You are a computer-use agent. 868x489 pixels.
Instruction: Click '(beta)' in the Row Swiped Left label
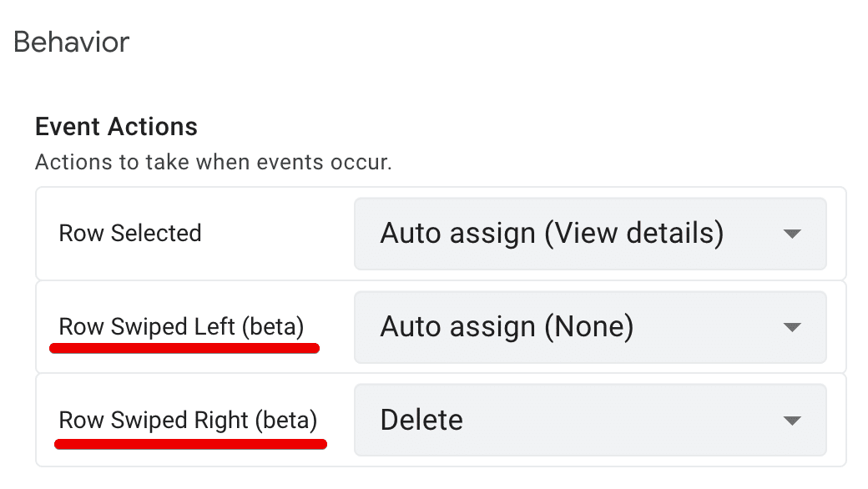tap(272, 326)
